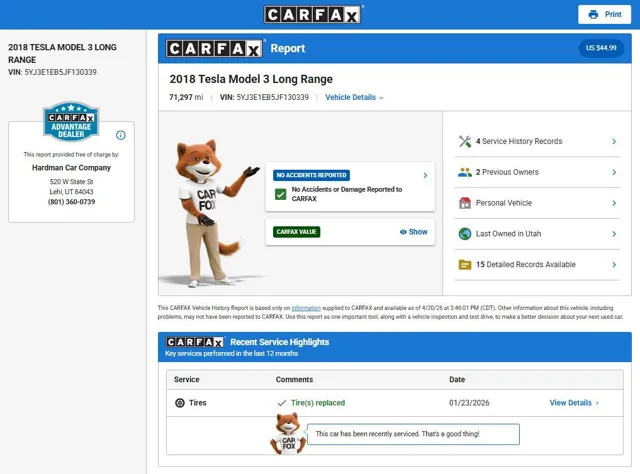Screen dimensions: 640x474
Task: Click the Car Fox mascot image
Action: click(215, 212)
